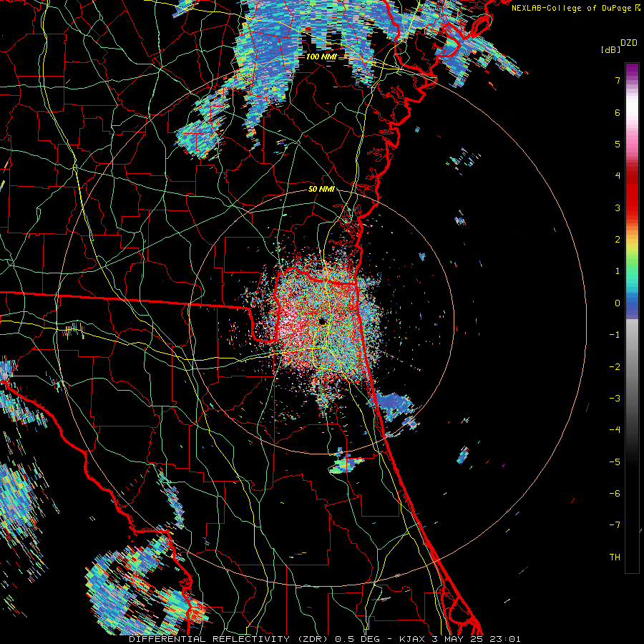Click the 4 dB legend tick label

tap(618, 176)
